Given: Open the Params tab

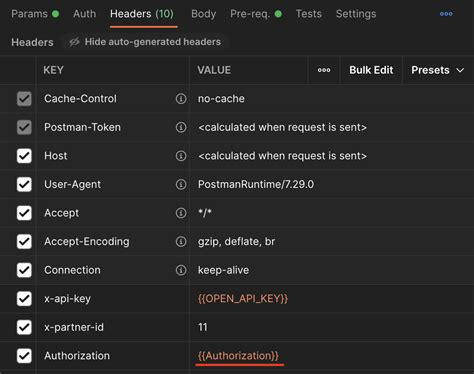Looking at the screenshot, I should [x=35, y=14].
